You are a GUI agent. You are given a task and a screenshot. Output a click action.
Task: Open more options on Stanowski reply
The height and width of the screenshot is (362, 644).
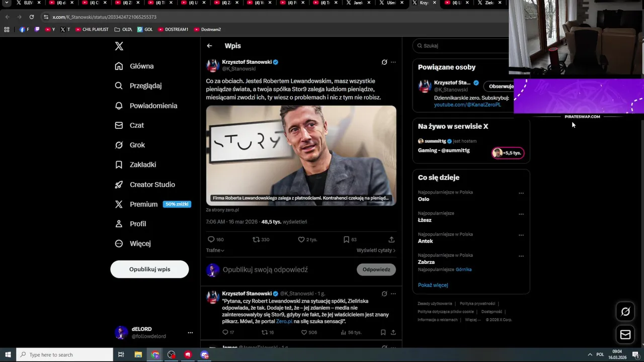[393, 294]
